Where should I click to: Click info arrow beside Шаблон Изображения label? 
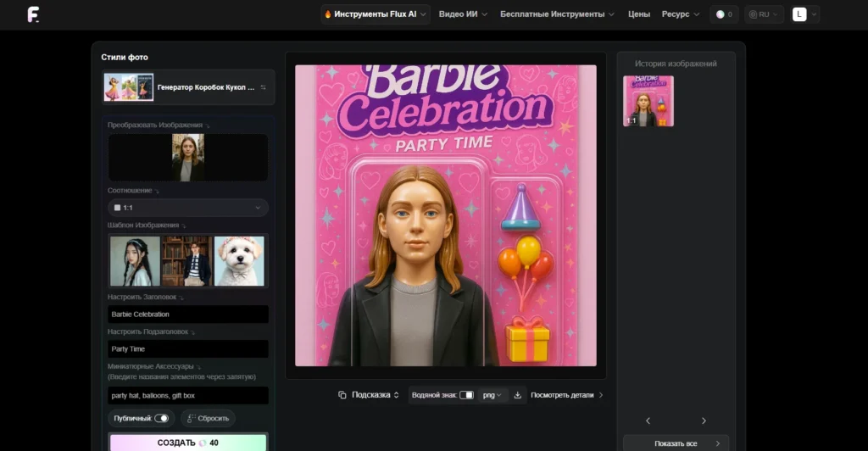[184, 225]
